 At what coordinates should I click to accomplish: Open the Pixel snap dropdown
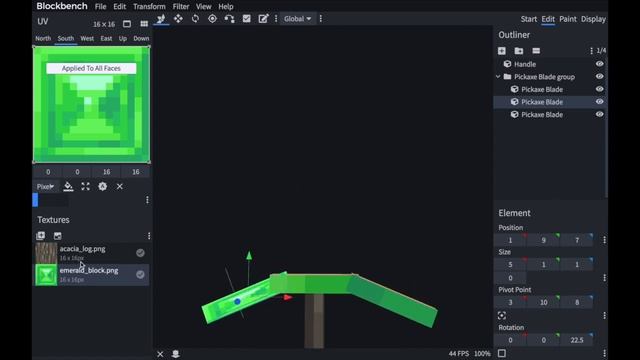[x=46, y=187]
